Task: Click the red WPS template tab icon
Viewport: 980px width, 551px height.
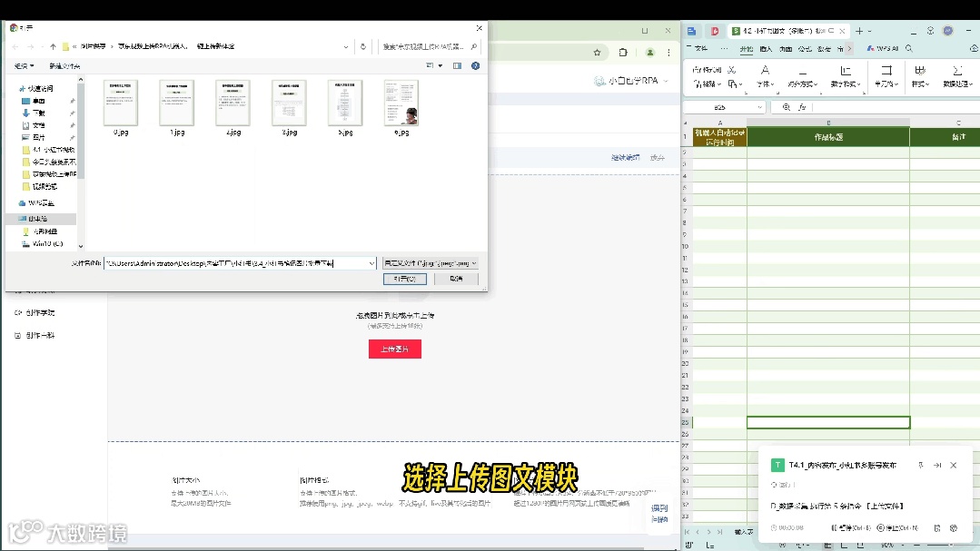Action: click(715, 31)
